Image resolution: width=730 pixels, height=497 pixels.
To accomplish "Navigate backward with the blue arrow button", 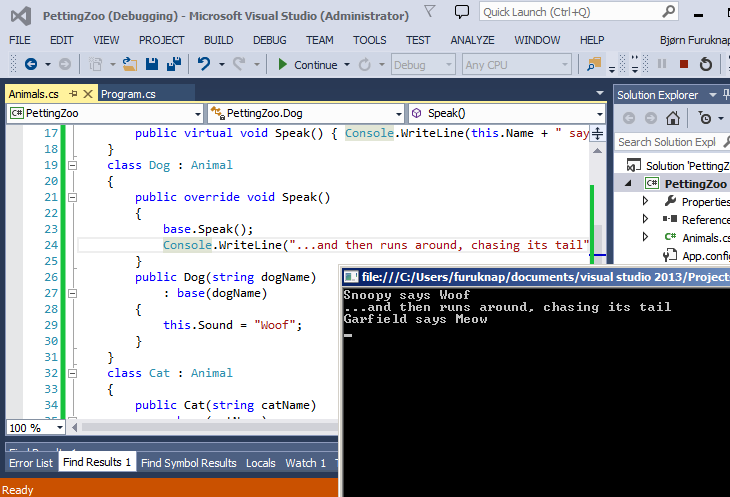I will (31, 64).
